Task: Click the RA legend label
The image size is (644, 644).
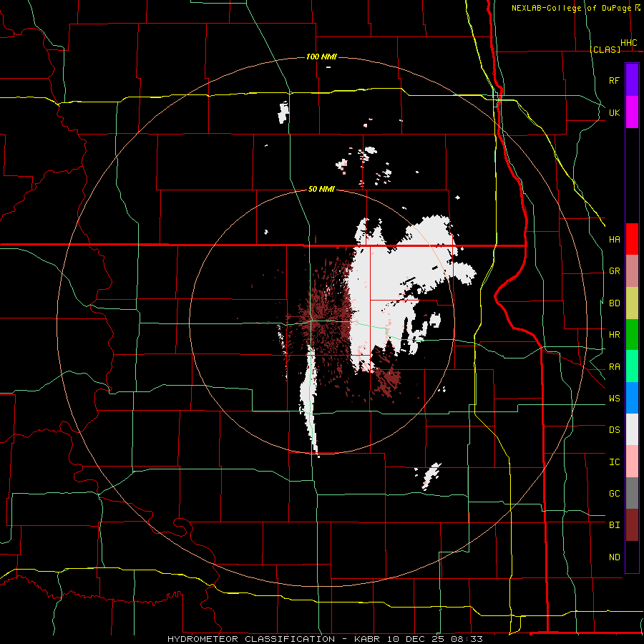Action: (x=614, y=367)
